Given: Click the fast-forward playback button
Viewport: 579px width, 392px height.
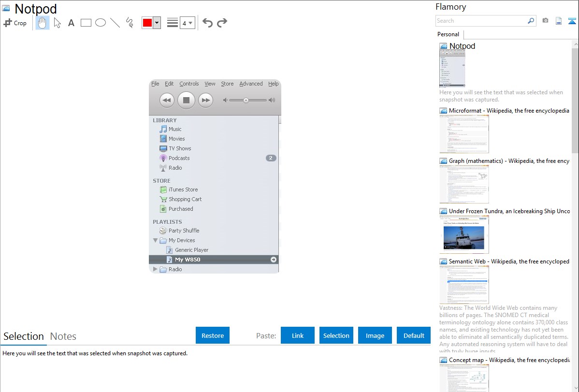Looking at the screenshot, I should click(206, 100).
